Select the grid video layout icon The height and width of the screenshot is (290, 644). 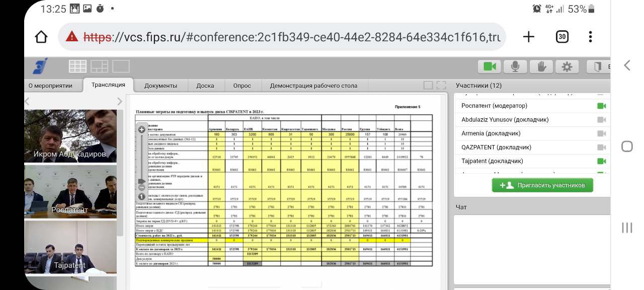click(x=77, y=66)
